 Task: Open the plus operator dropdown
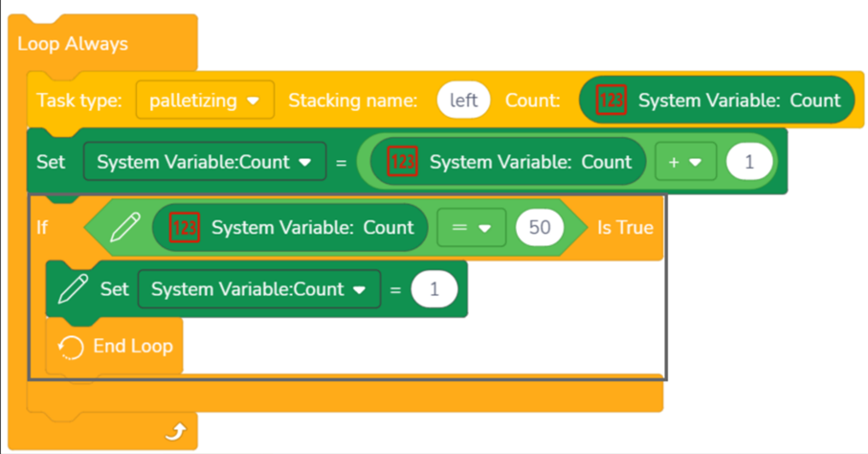point(685,162)
